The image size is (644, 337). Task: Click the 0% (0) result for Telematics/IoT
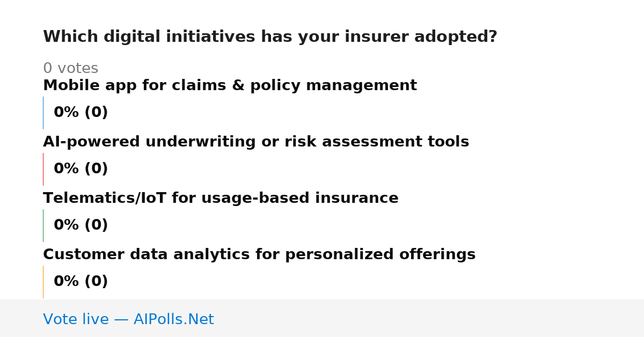click(80, 225)
